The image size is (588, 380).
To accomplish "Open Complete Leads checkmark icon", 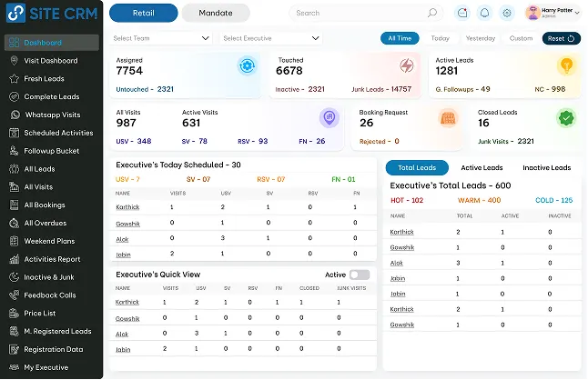I will pos(14,96).
